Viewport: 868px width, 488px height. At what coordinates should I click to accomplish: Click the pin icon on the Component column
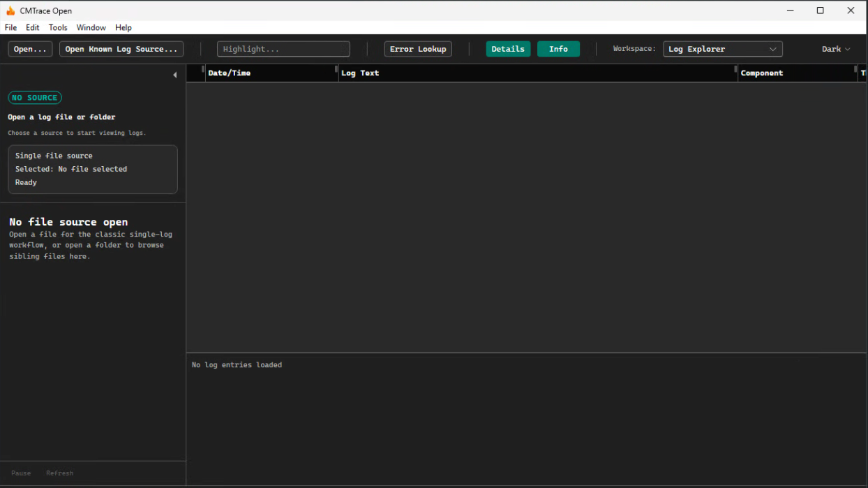pos(735,71)
